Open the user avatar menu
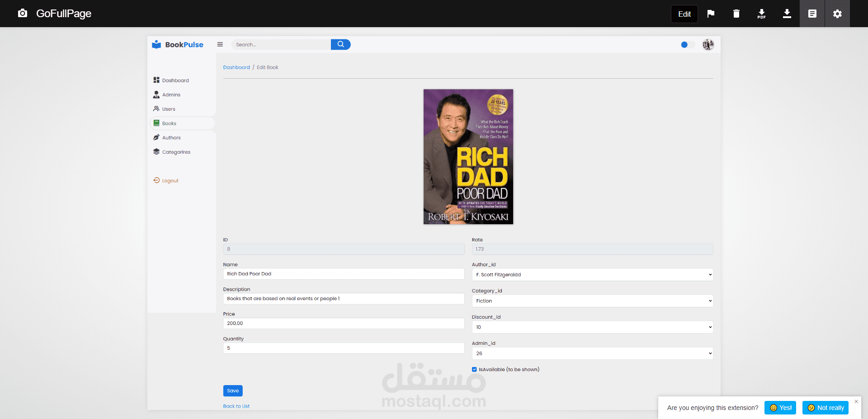 708,44
